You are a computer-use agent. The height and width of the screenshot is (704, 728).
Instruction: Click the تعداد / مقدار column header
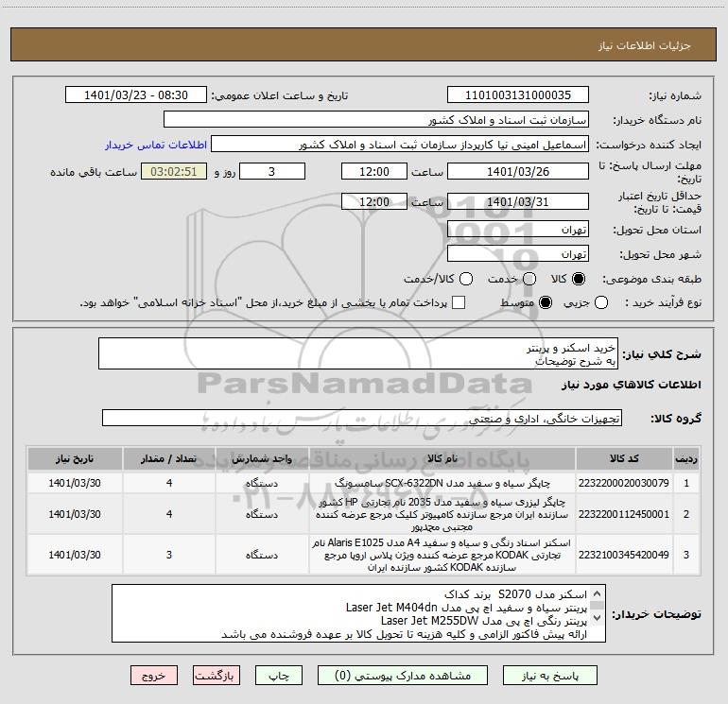coord(169,458)
